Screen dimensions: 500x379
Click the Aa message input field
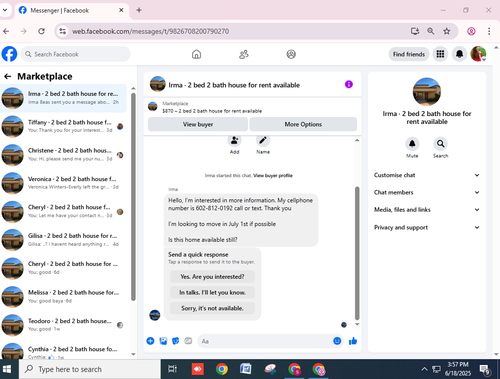coord(265,341)
